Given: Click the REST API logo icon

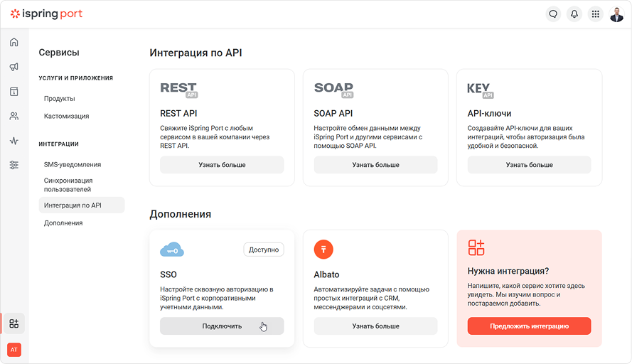Looking at the screenshot, I should point(179,90).
